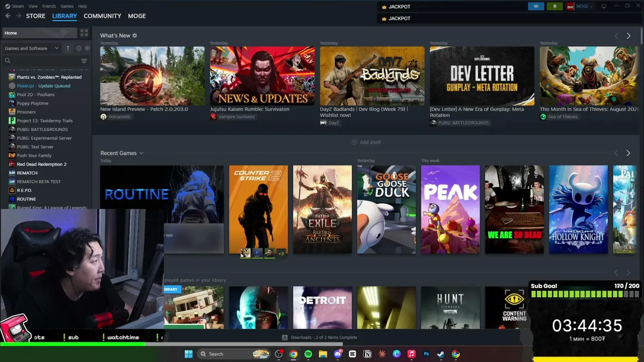Screen dimensions: 644x362
Task: Open the Steam notifications bell
Action: pos(554,7)
